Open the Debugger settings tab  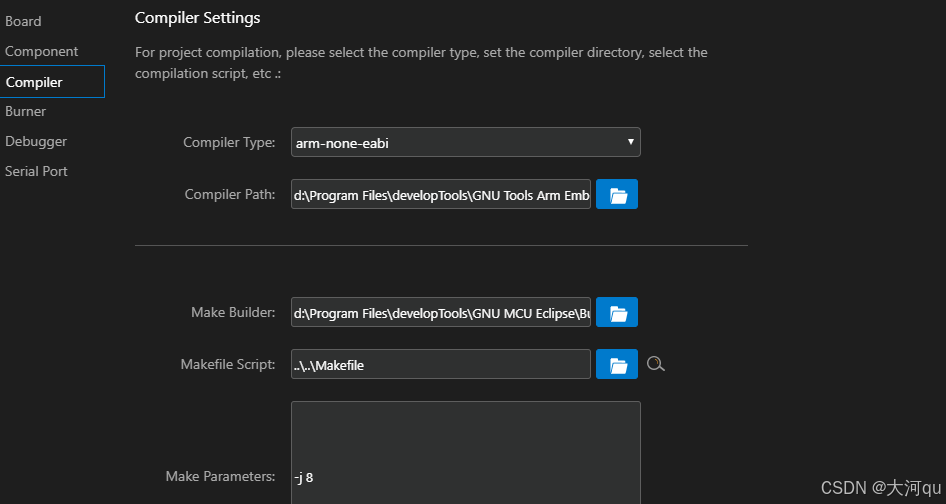coord(36,141)
